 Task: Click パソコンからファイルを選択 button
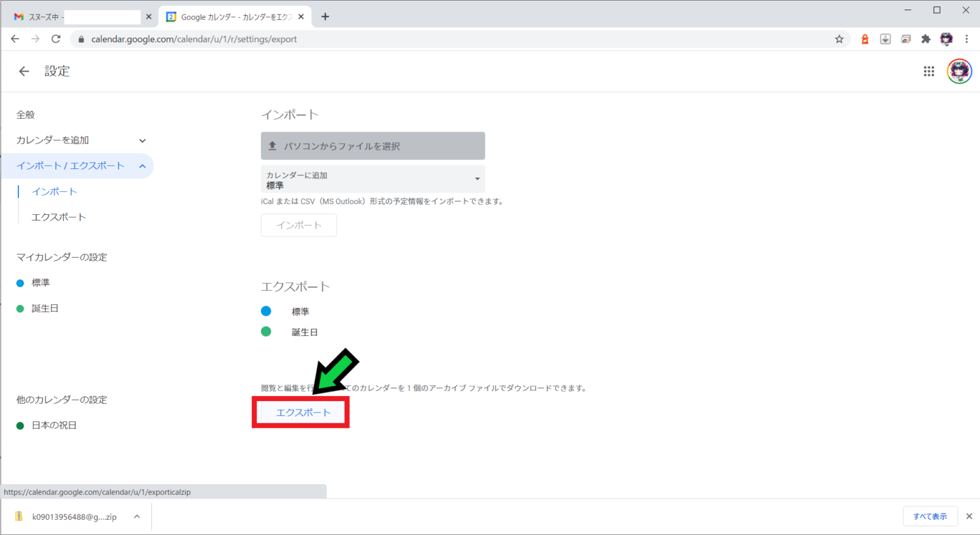click(x=373, y=146)
